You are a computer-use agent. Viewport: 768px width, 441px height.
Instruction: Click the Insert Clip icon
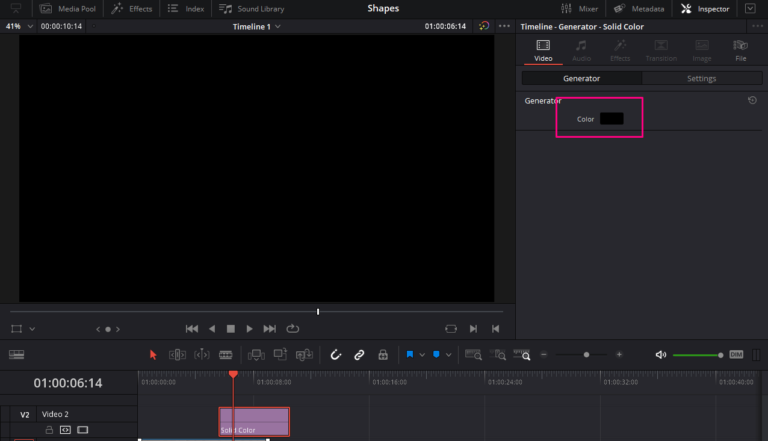point(256,355)
